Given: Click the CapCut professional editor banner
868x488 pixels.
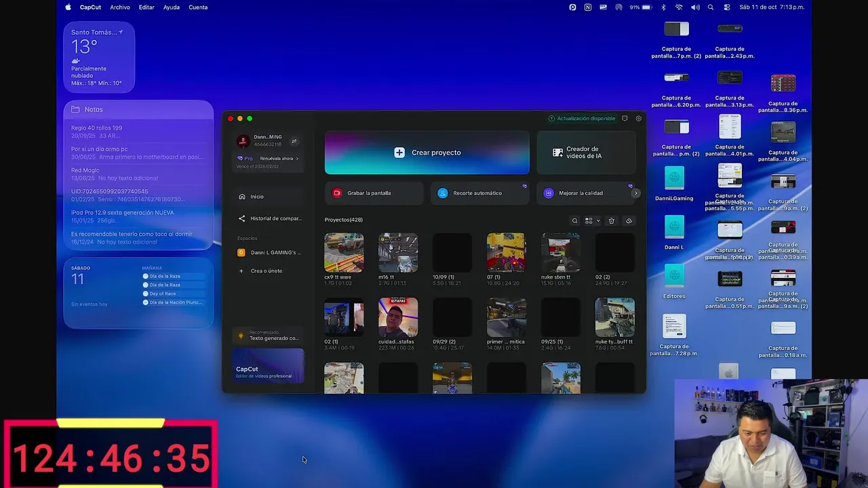Looking at the screenshot, I should tap(269, 366).
